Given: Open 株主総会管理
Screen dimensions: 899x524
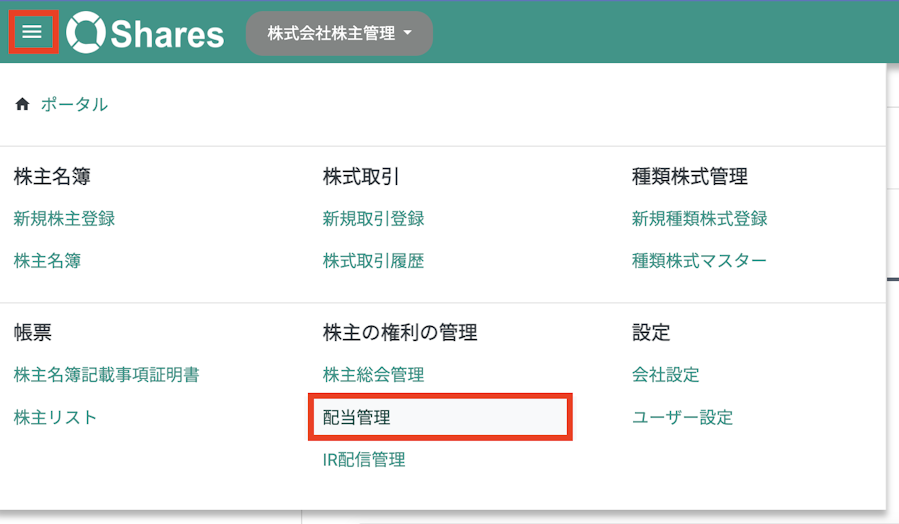Looking at the screenshot, I should 373,374.
